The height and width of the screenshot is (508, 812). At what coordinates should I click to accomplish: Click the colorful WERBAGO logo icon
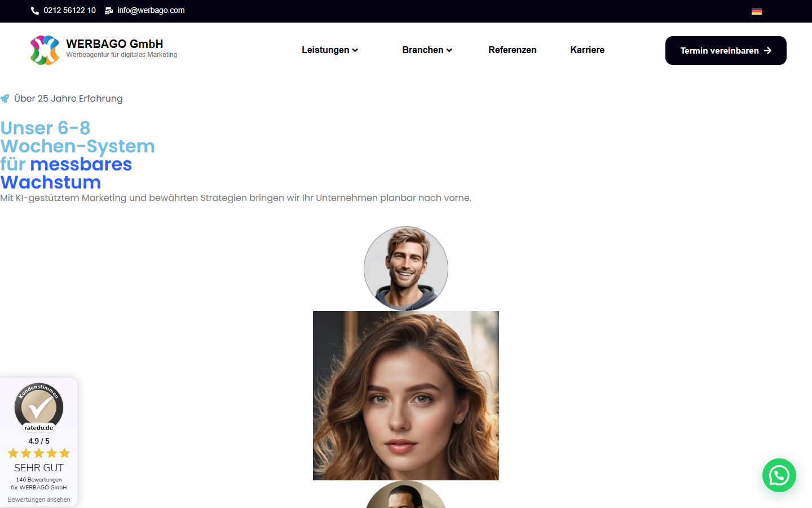pyautogui.click(x=45, y=50)
